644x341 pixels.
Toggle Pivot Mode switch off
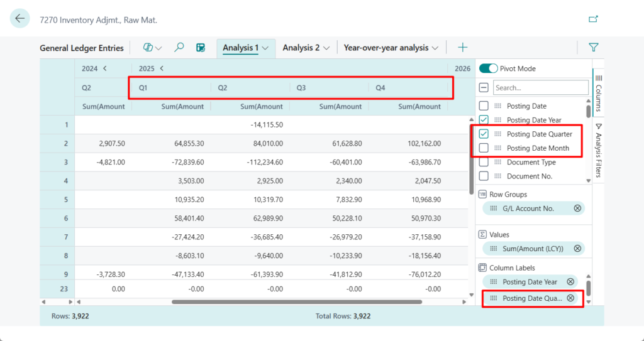tap(488, 68)
